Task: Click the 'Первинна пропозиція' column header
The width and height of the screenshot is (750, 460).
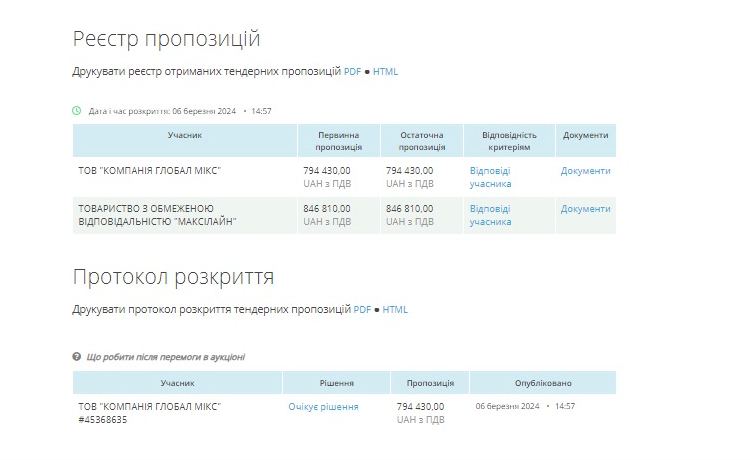Action: (x=339, y=141)
